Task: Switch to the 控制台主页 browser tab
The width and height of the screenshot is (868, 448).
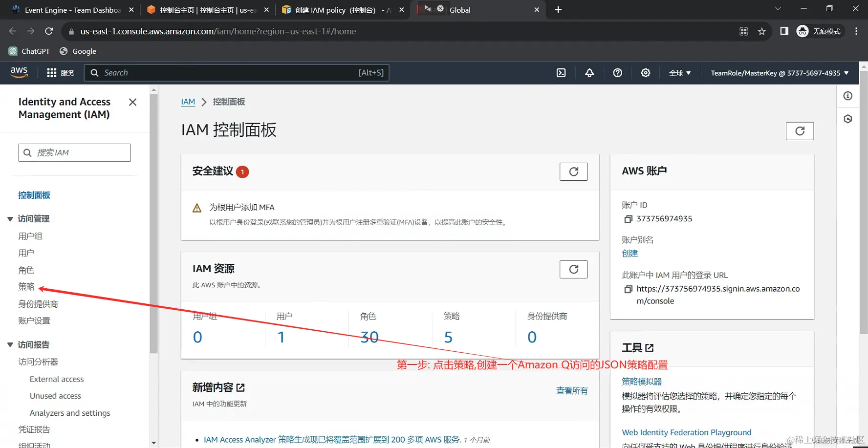Action: [x=208, y=10]
